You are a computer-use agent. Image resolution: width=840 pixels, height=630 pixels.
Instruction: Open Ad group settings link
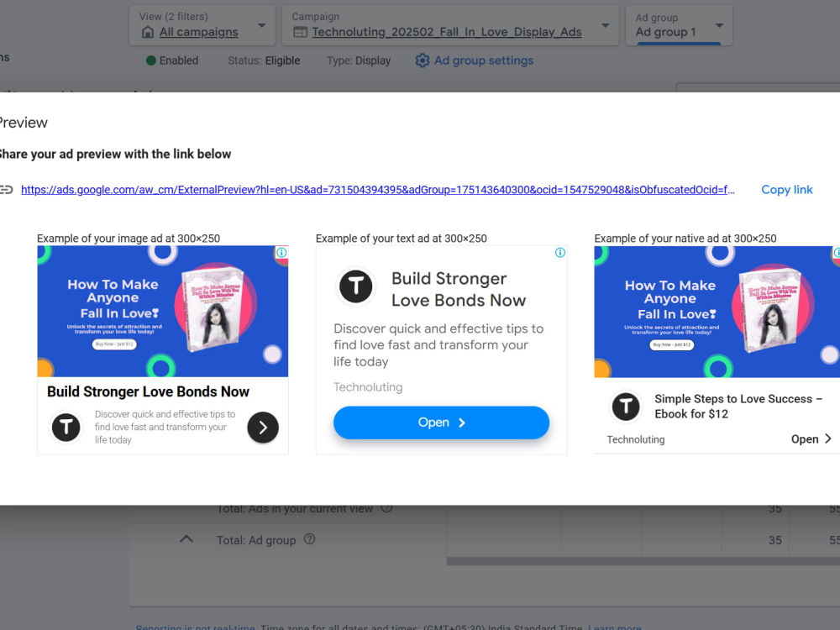click(x=483, y=60)
